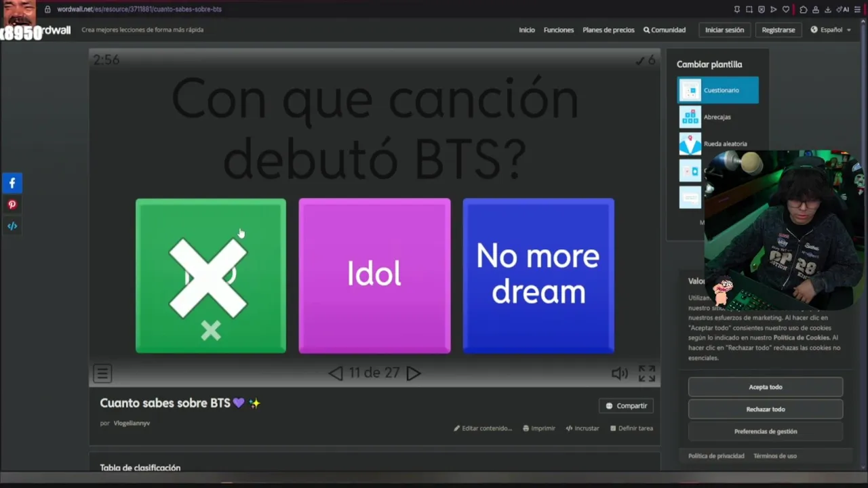The width and height of the screenshot is (868, 488).
Task: Open the browser main menu icon
Action: pos(858,9)
